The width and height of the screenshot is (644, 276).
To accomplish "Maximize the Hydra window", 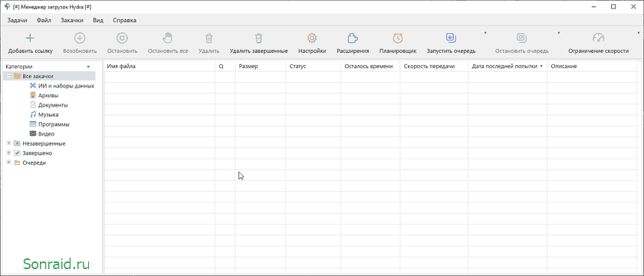I will click(x=613, y=7).
